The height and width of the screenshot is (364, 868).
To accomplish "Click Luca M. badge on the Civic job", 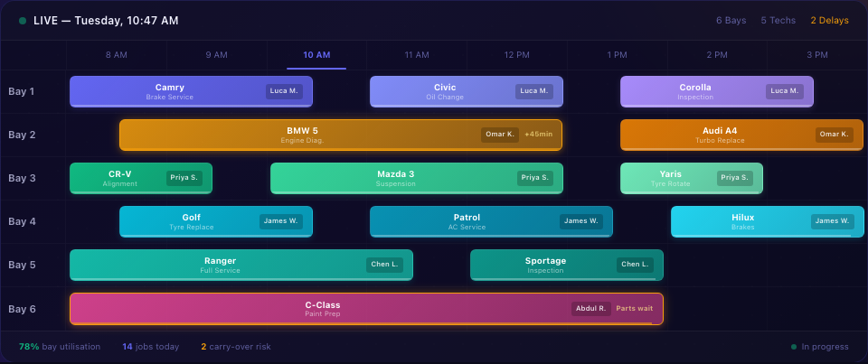I will tap(534, 91).
